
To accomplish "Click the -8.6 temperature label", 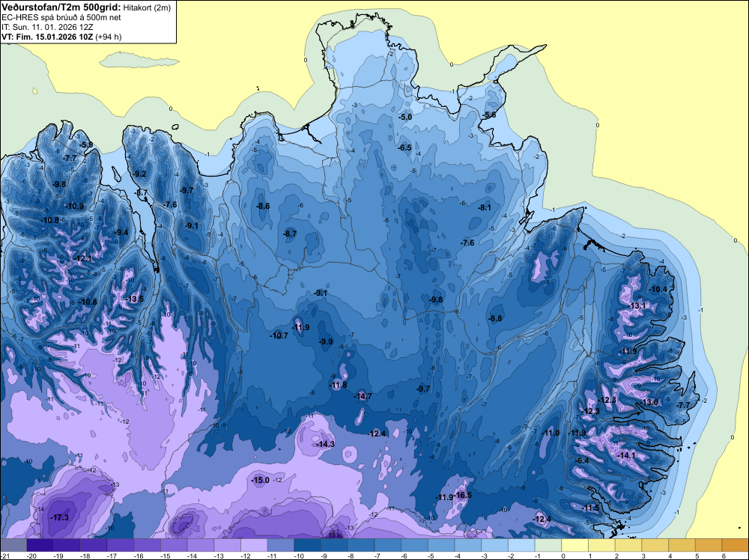I will click(263, 206).
